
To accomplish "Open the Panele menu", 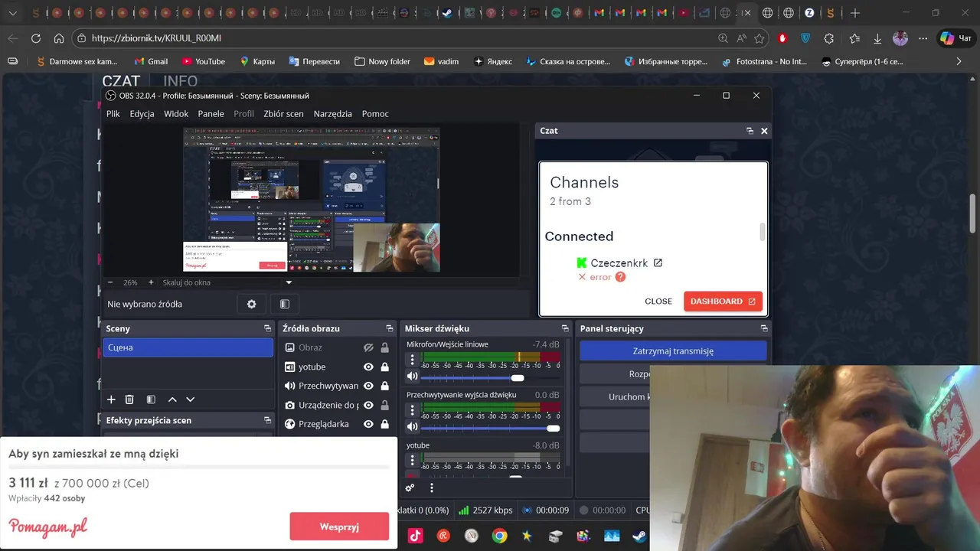I will click(211, 113).
